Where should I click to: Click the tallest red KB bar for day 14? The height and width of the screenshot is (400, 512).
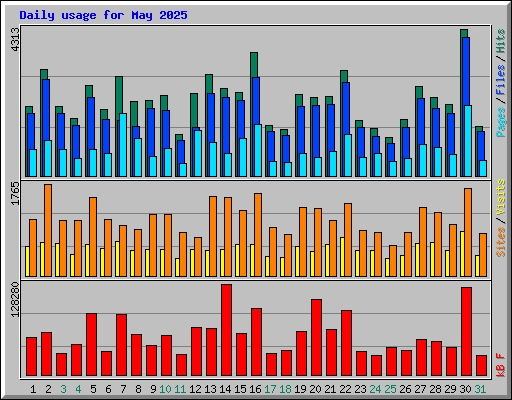(227, 330)
